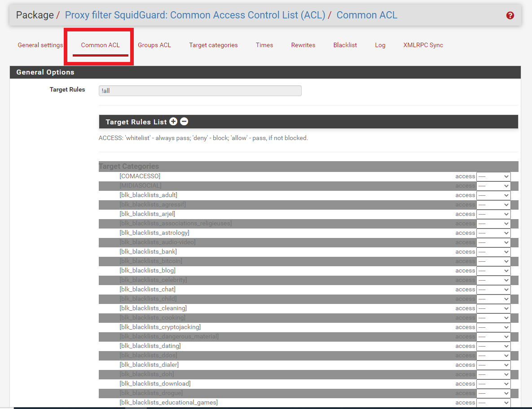This screenshot has height=409, width=532.
Task: Follow the Common ACL breadcrumb link
Action: point(367,15)
